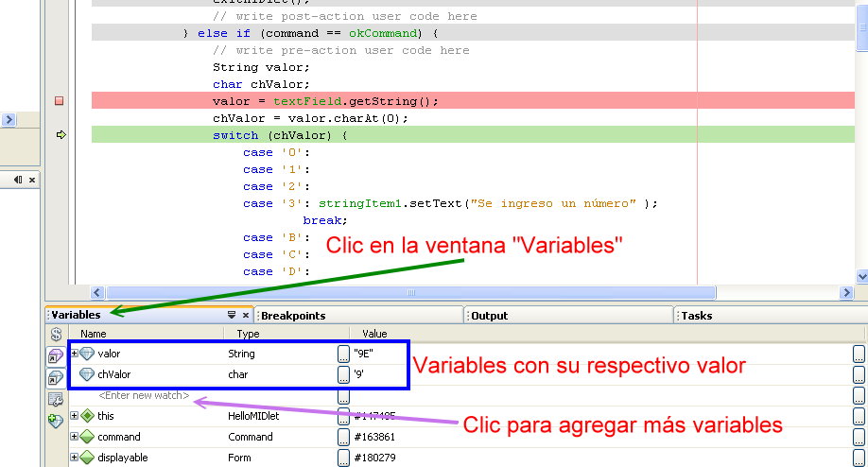Screen dimensions: 868x467
Task: Click the String type cell
Action: coord(241,354)
